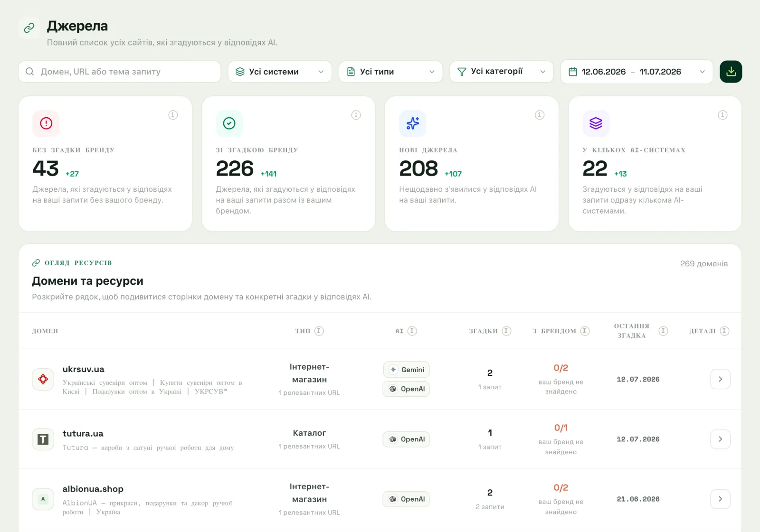Click ukrsuv.ua favicon

tap(43, 379)
